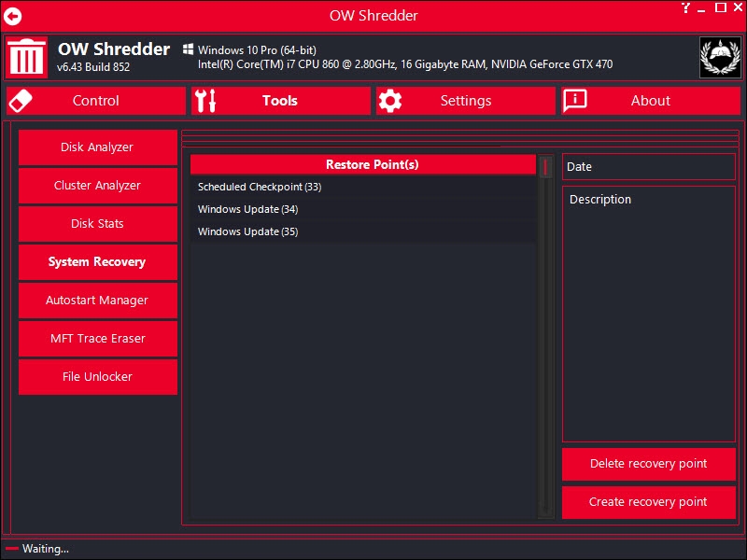The image size is (747, 560).
Task: Click the OW Shredder trash bin logo
Action: coord(27,57)
